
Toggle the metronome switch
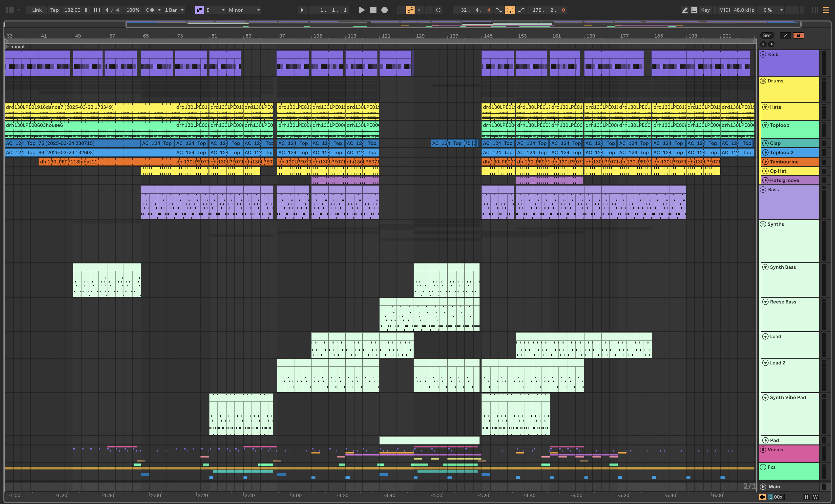point(150,10)
